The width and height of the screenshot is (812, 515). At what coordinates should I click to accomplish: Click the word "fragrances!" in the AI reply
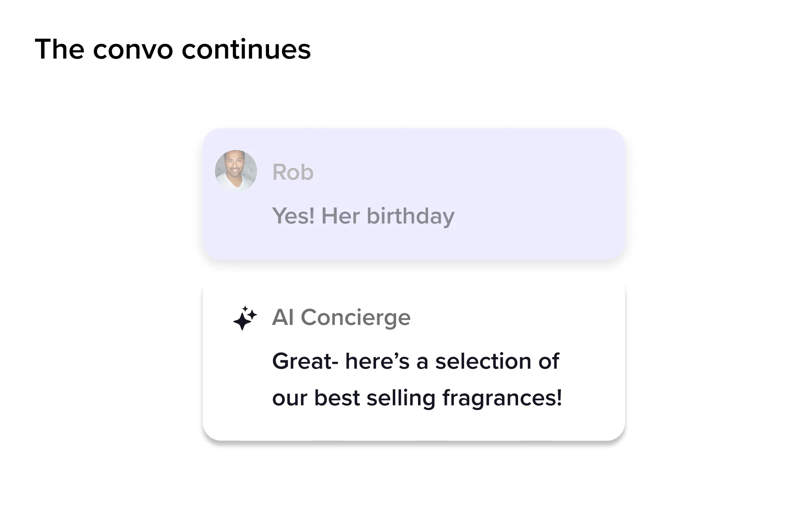[502, 398]
